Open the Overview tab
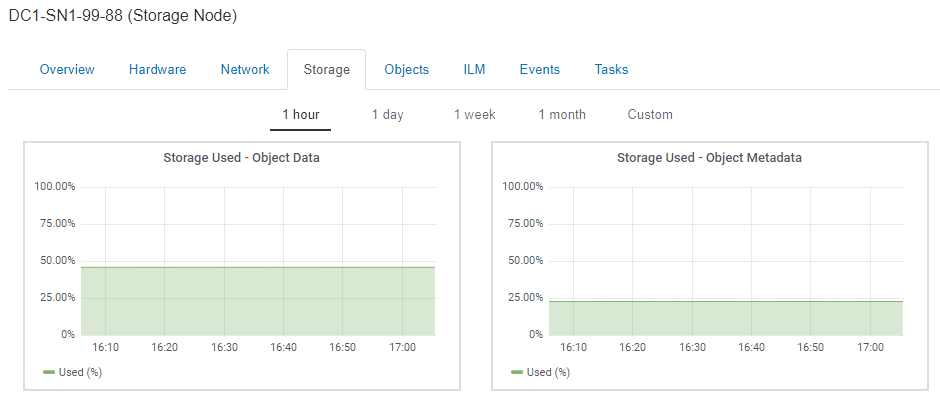Viewport: 940px width, 400px height. 67,70
